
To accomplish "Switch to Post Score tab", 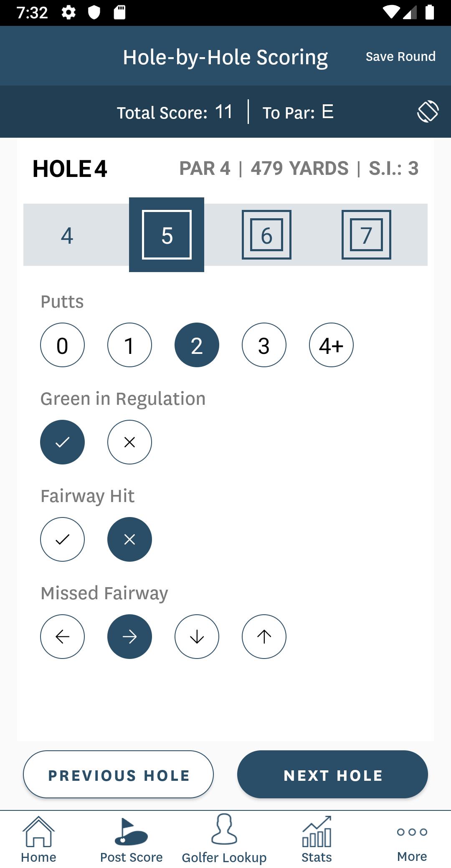I will pos(131,840).
